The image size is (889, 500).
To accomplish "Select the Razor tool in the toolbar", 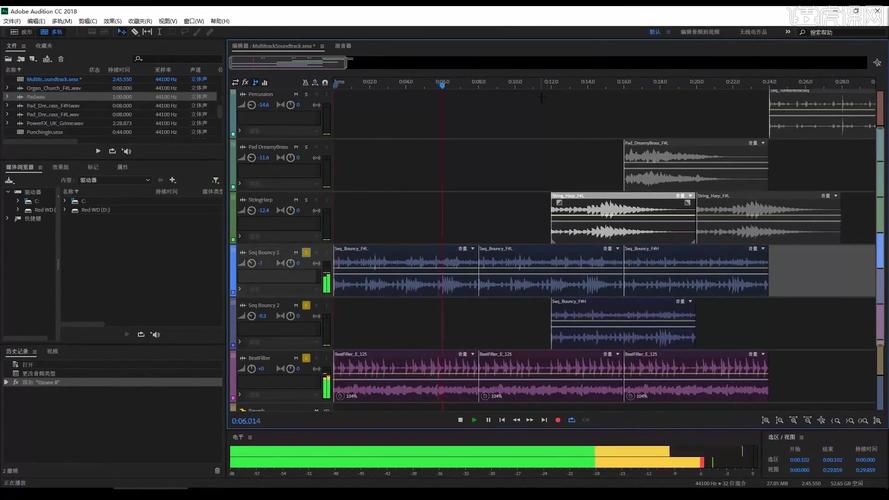I will click(x=134, y=32).
